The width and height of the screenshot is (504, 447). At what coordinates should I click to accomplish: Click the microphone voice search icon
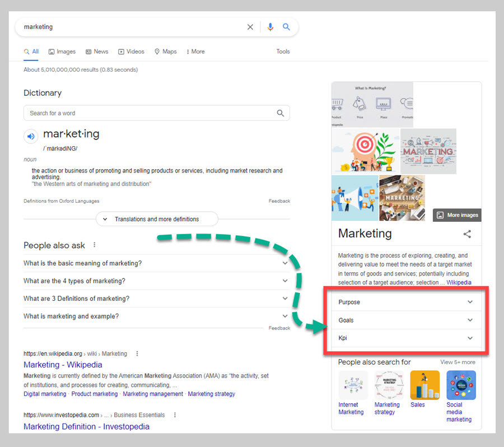pyautogui.click(x=270, y=27)
